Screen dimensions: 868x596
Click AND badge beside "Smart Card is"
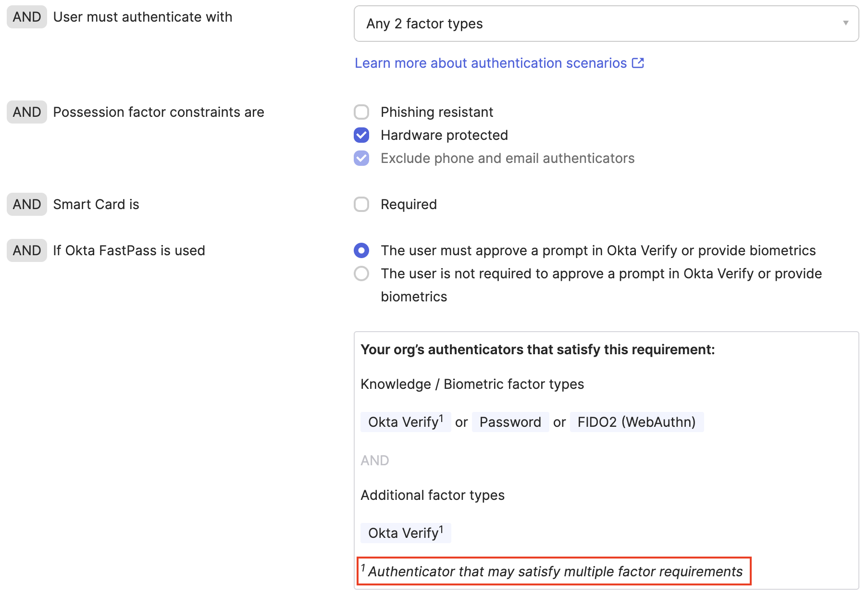27,204
